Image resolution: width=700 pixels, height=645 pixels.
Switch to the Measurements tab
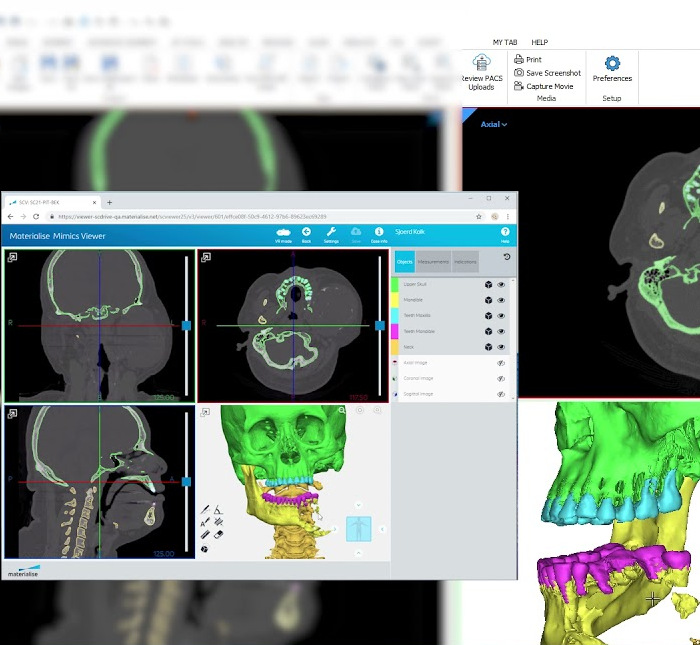point(433,262)
